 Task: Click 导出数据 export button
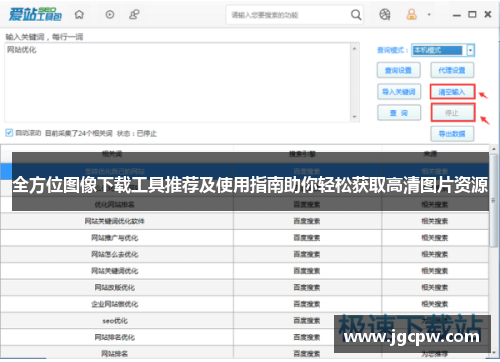pyautogui.click(x=452, y=134)
